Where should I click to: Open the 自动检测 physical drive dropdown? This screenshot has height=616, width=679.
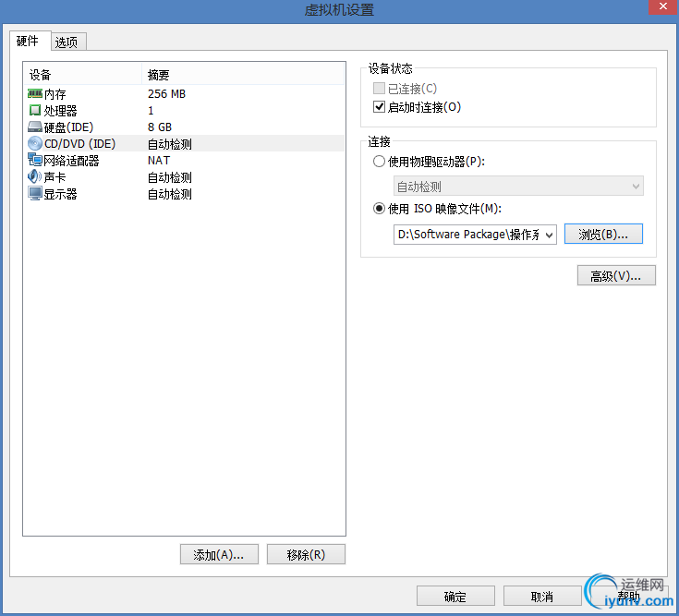(x=518, y=187)
